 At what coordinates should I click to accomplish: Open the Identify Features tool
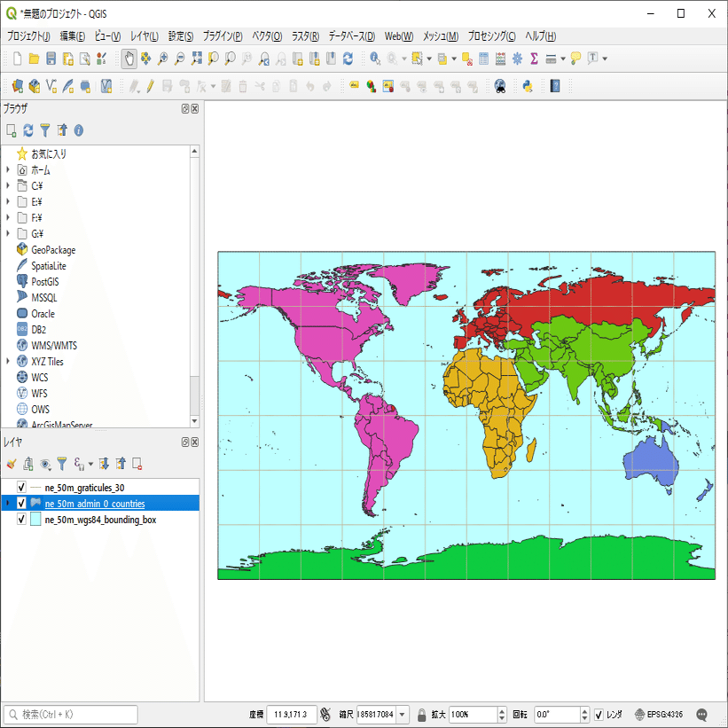[x=376, y=59]
